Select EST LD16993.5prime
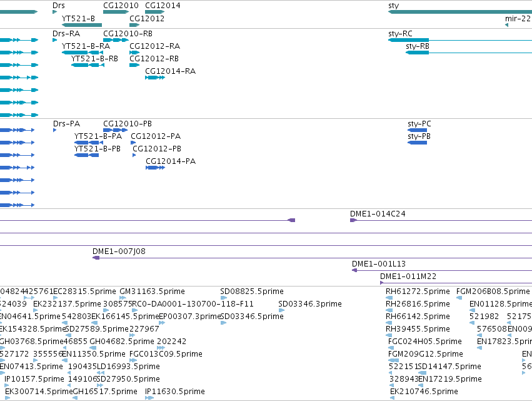 point(128,367)
